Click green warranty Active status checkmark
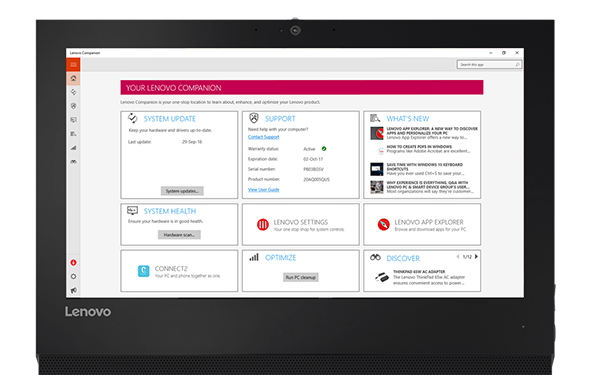The image size is (590, 375). [324, 149]
